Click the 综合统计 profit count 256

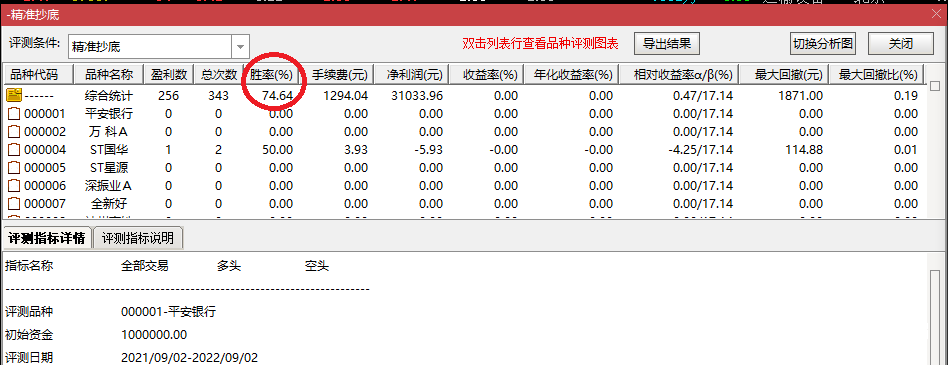(168, 95)
